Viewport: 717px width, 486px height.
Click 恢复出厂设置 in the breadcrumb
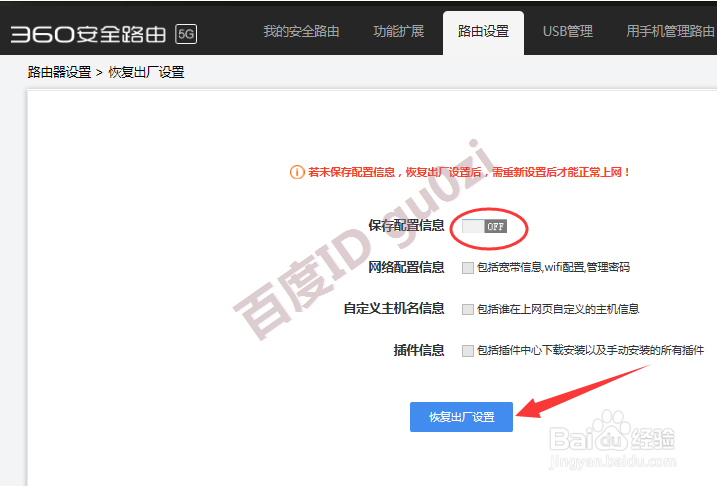(146, 72)
